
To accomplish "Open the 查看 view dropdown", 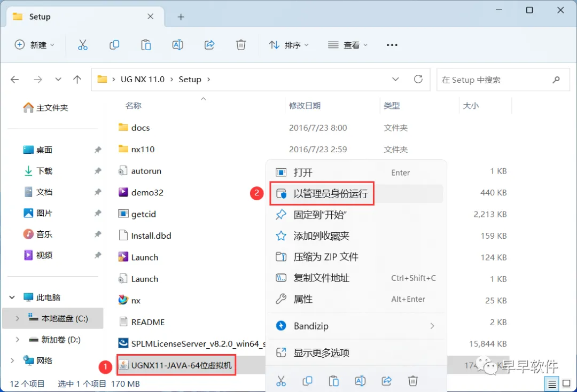I will point(348,45).
